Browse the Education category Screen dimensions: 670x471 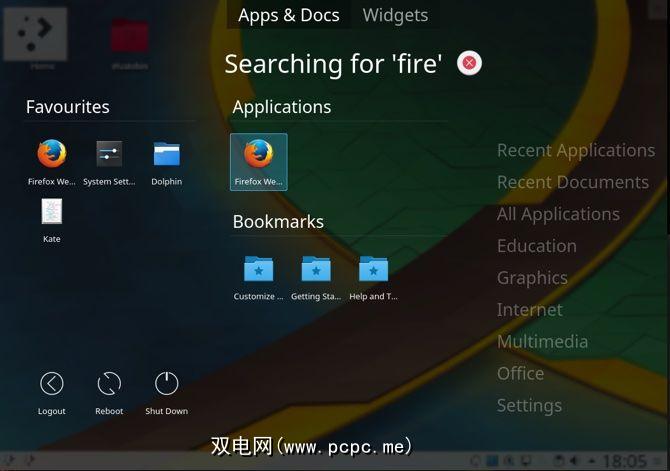(x=537, y=246)
